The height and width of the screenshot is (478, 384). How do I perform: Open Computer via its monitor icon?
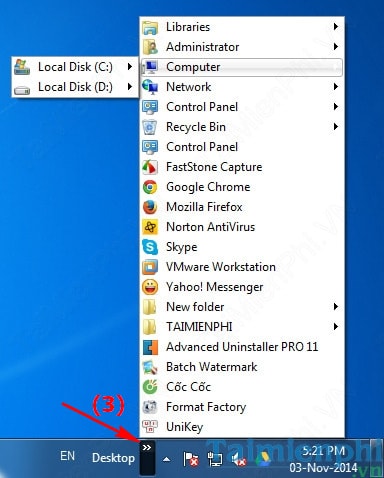[151, 67]
